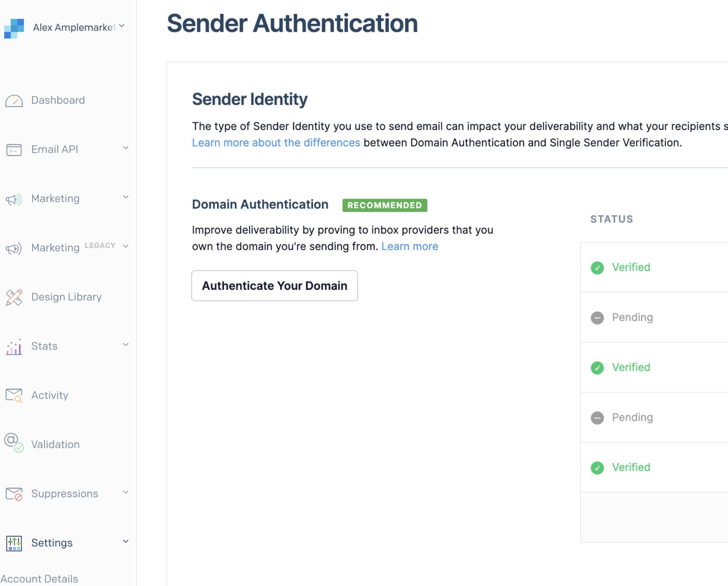Image resolution: width=728 pixels, height=586 pixels.
Task: Click the Design Library ruler-pencil icon
Action: point(14,297)
